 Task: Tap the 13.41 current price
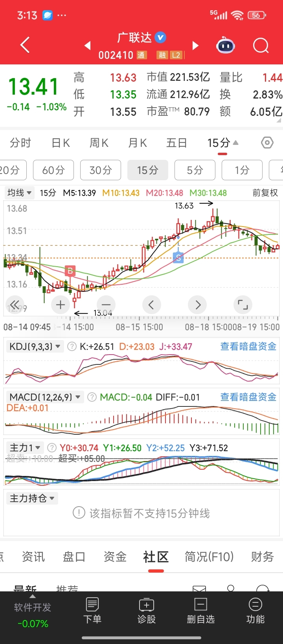(33, 87)
